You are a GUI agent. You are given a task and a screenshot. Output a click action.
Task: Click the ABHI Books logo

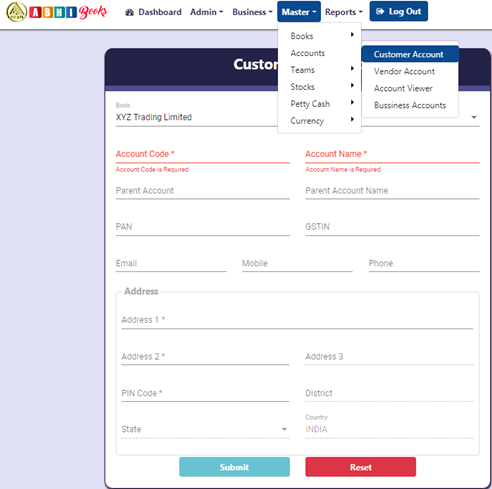(x=57, y=12)
